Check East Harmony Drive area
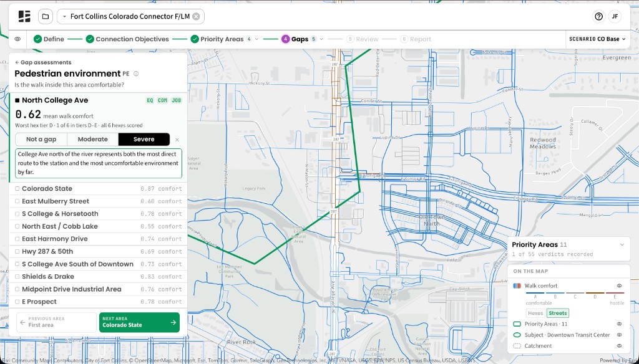 [17, 239]
